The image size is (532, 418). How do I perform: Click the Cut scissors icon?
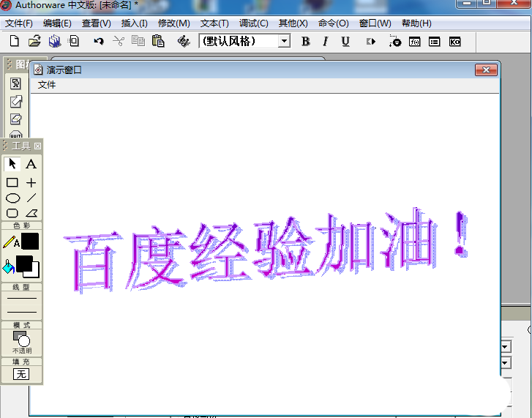(119, 42)
